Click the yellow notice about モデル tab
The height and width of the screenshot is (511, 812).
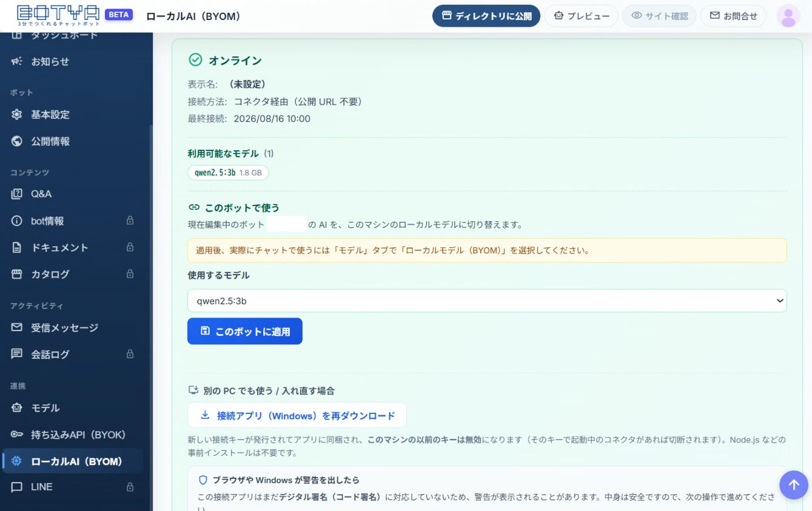point(487,250)
